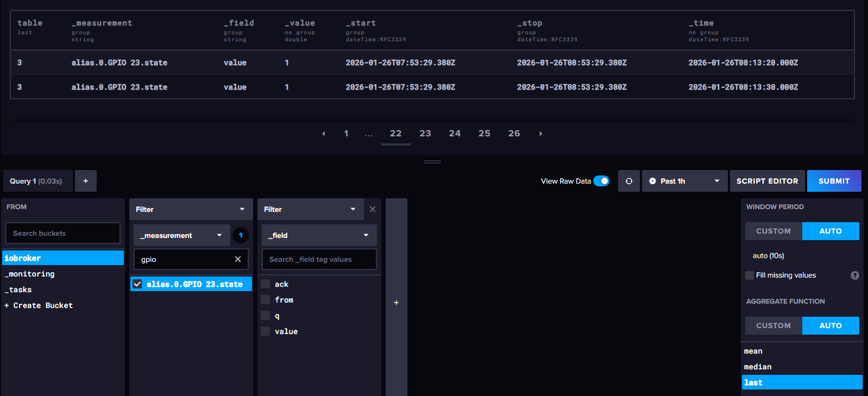Jump to results page 25
The height and width of the screenshot is (396, 868).
click(x=485, y=134)
